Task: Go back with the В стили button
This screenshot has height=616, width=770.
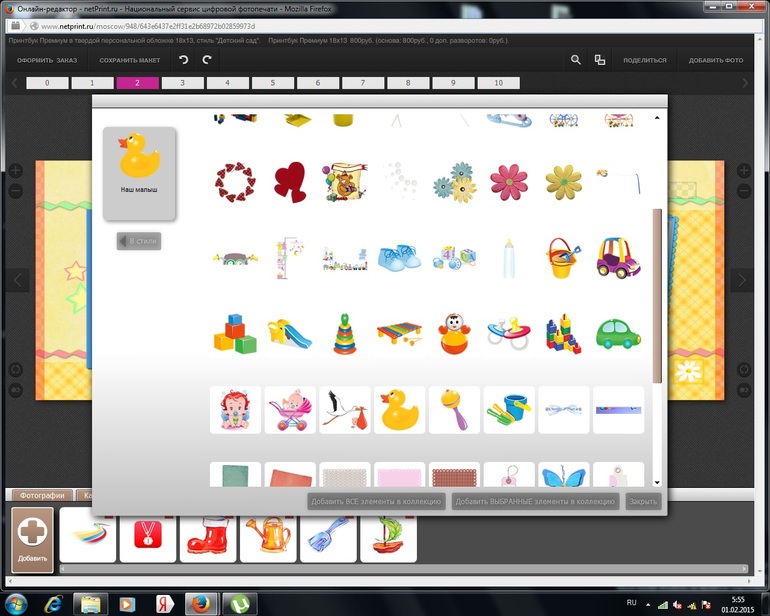Action: (x=139, y=241)
